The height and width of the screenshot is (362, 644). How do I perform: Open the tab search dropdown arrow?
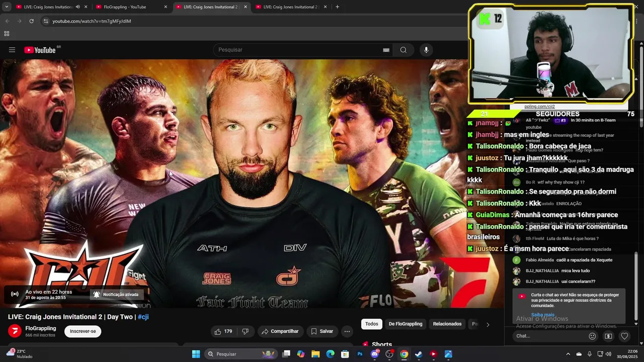(7, 7)
